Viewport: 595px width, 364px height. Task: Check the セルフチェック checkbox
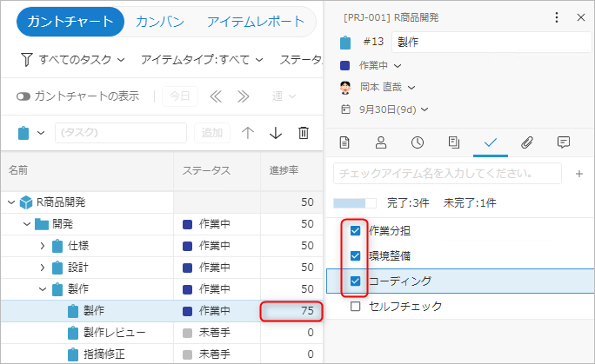point(355,307)
